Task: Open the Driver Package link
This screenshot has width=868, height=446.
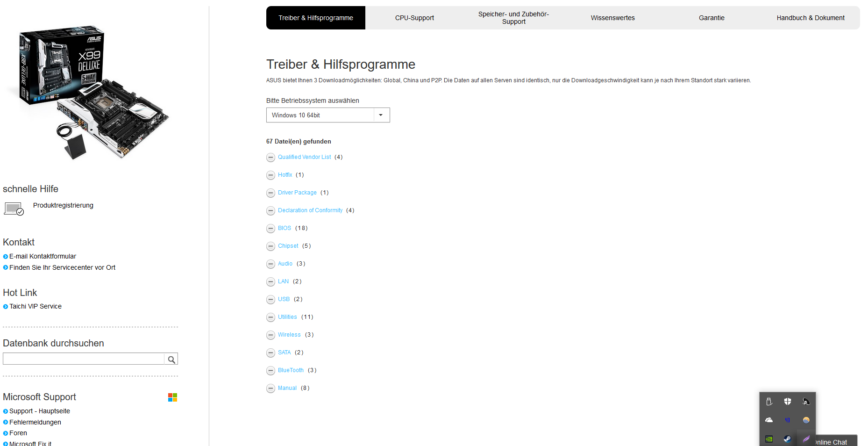Action: point(297,193)
